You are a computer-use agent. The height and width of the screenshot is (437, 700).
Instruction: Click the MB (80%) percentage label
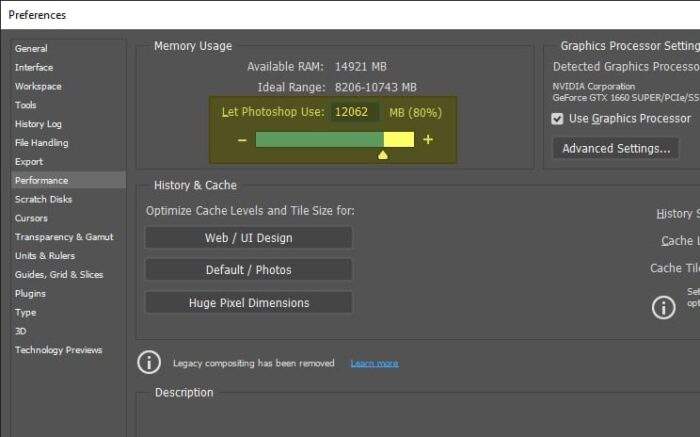pyautogui.click(x=415, y=112)
